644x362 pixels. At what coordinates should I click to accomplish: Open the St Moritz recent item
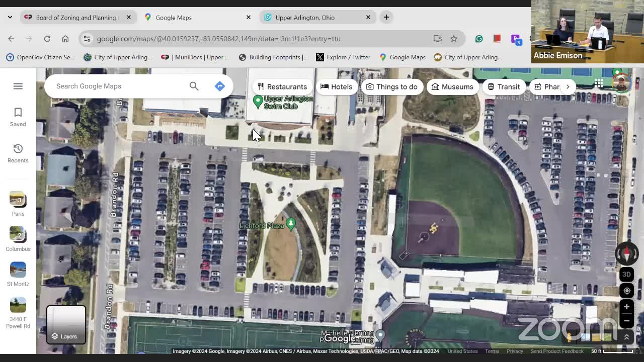[x=18, y=274]
